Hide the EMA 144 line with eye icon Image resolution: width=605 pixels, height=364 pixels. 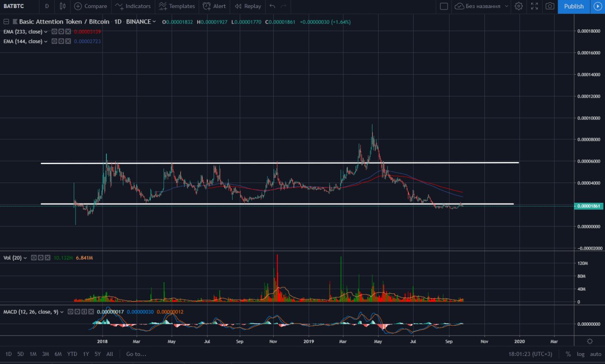pos(54,41)
